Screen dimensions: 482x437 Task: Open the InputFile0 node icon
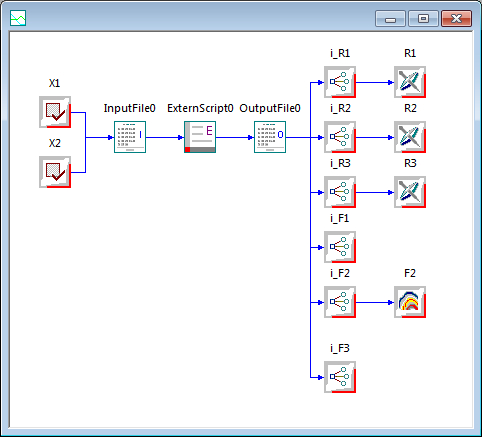(x=130, y=137)
